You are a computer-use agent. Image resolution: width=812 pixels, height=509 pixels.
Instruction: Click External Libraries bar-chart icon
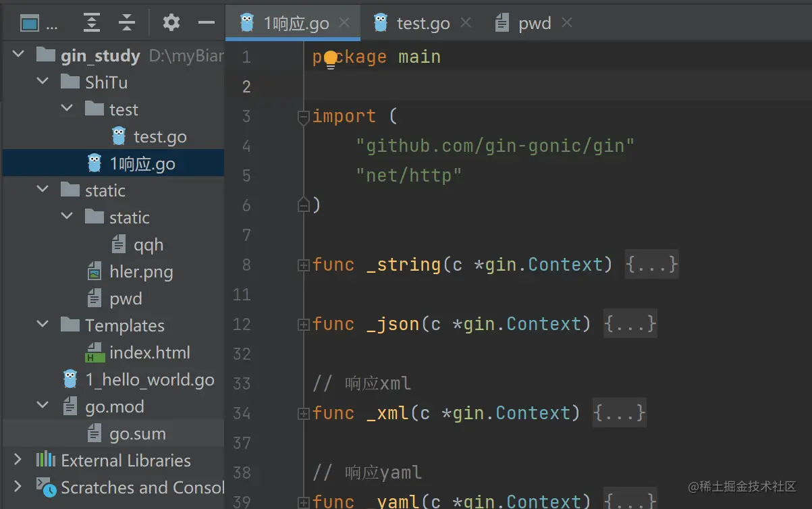pos(46,460)
